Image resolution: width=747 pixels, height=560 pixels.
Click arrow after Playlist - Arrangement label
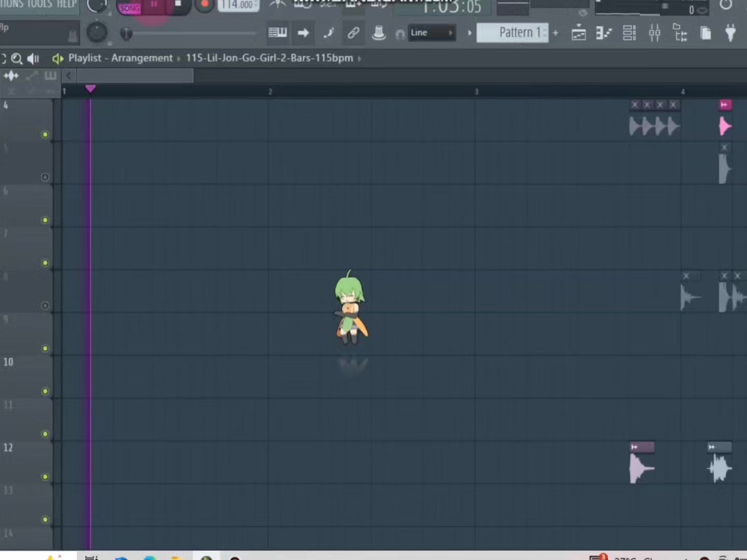point(179,59)
